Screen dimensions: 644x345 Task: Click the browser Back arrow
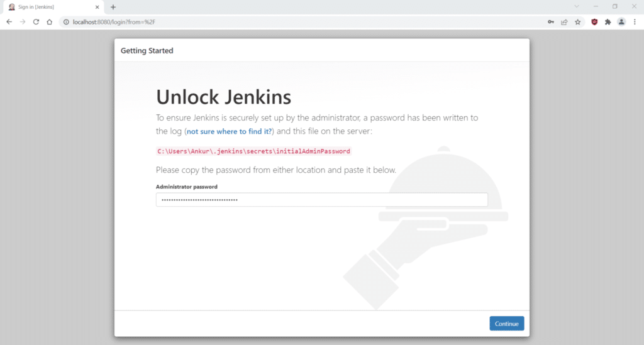tap(9, 22)
